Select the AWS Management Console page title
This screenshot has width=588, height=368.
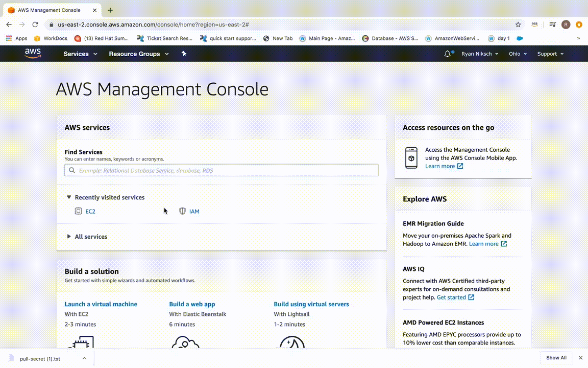coord(162,89)
